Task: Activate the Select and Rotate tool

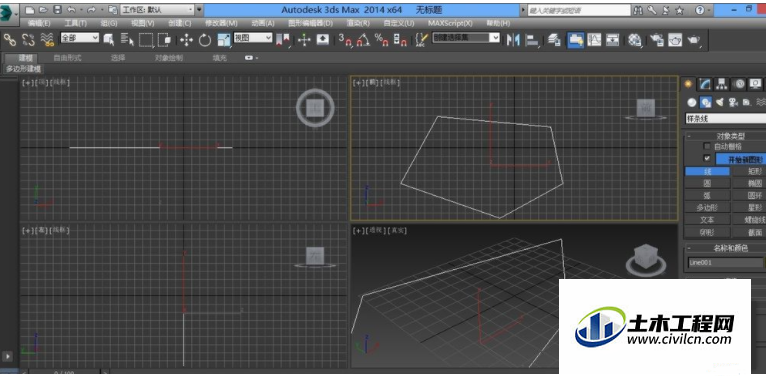Action: pos(205,40)
